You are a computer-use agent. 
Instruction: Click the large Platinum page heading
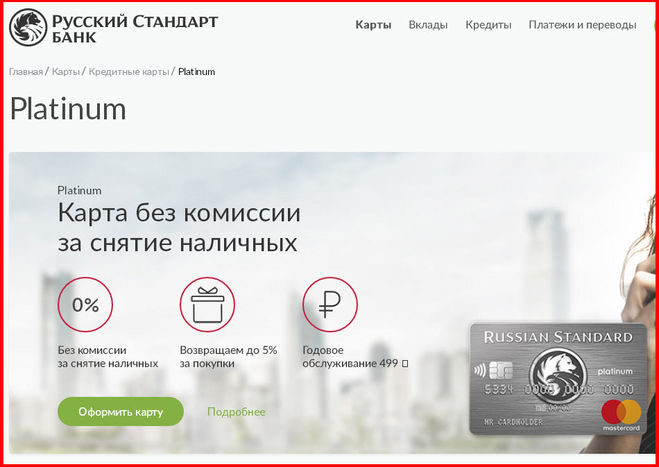point(68,109)
